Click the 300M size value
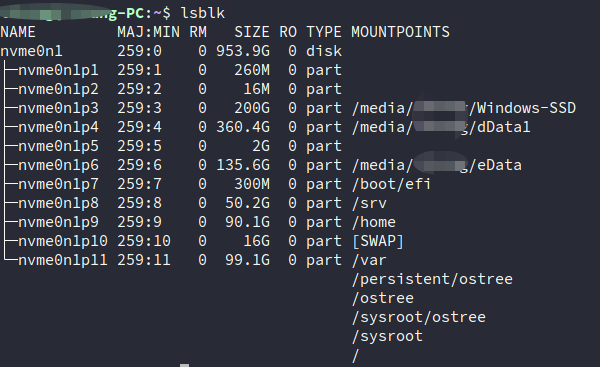The width and height of the screenshot is (600, 367). tap(252, 184)
